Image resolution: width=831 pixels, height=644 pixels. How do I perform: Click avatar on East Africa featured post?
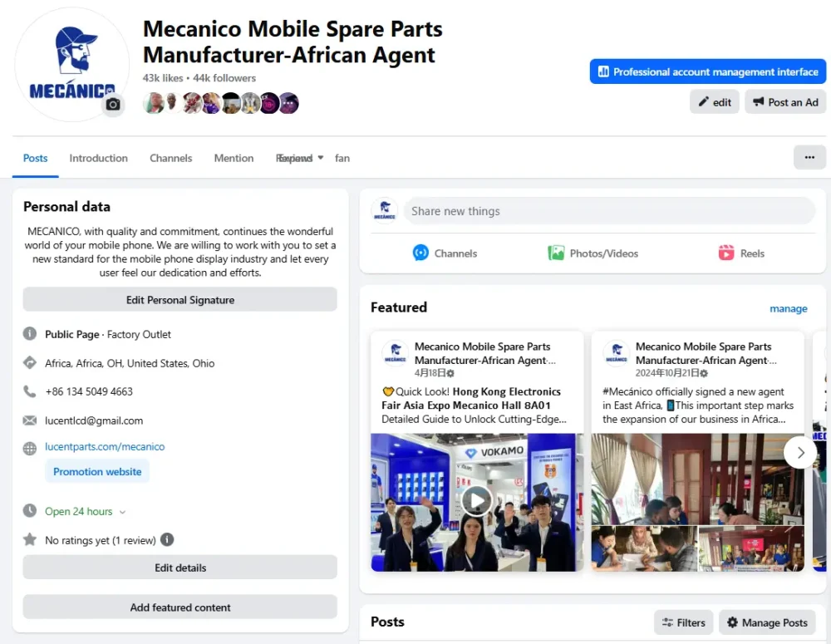(617, 353)
